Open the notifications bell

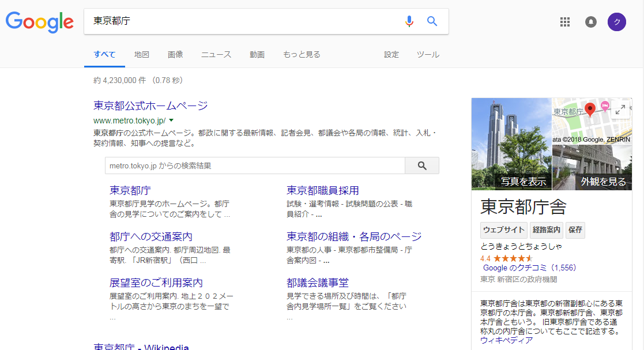[x=590, y=22]
